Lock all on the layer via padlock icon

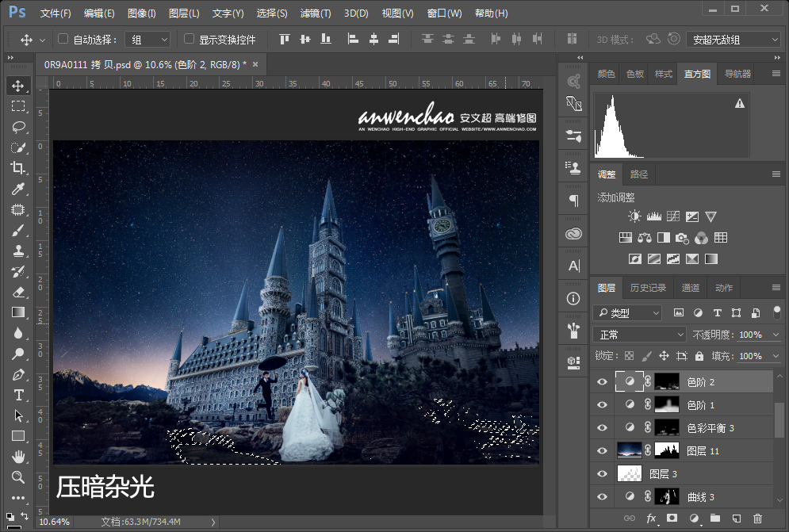tap(699, 356)
